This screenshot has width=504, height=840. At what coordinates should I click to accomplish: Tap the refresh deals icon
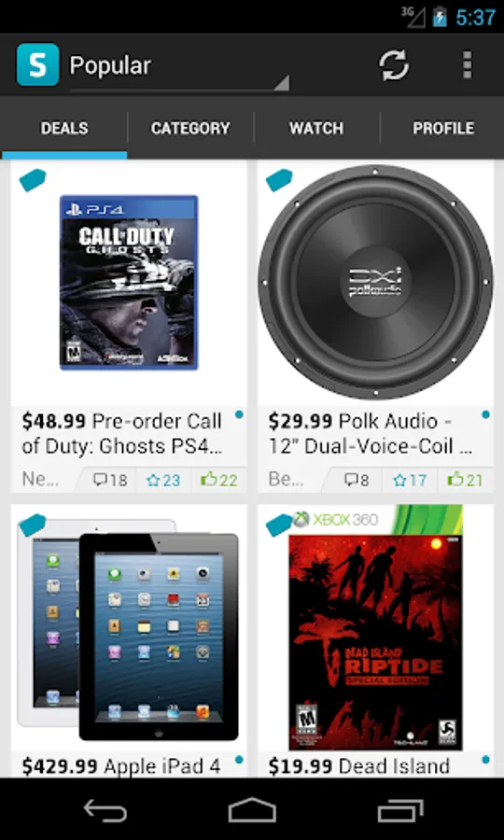pos(394,65)
